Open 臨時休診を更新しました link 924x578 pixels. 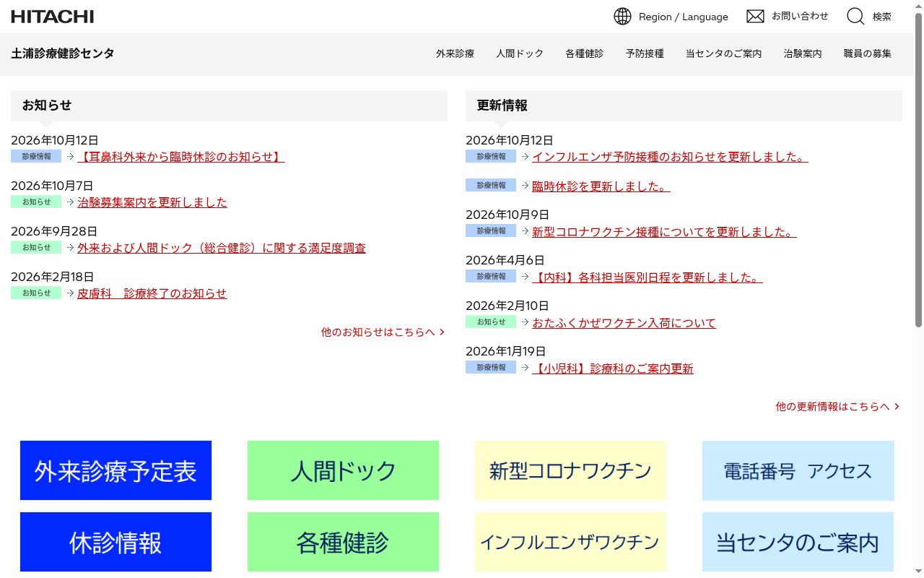[x=601, y=186]
